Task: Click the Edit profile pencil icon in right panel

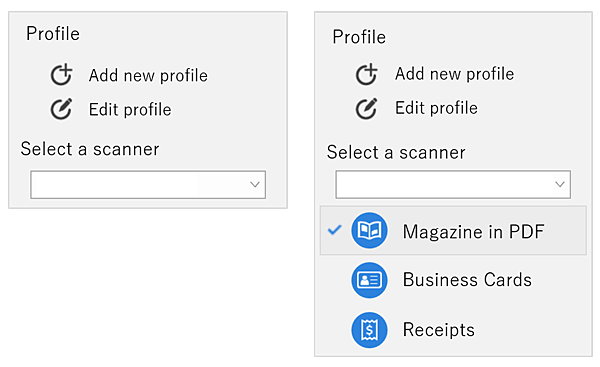Action: (x=367, y=109)
